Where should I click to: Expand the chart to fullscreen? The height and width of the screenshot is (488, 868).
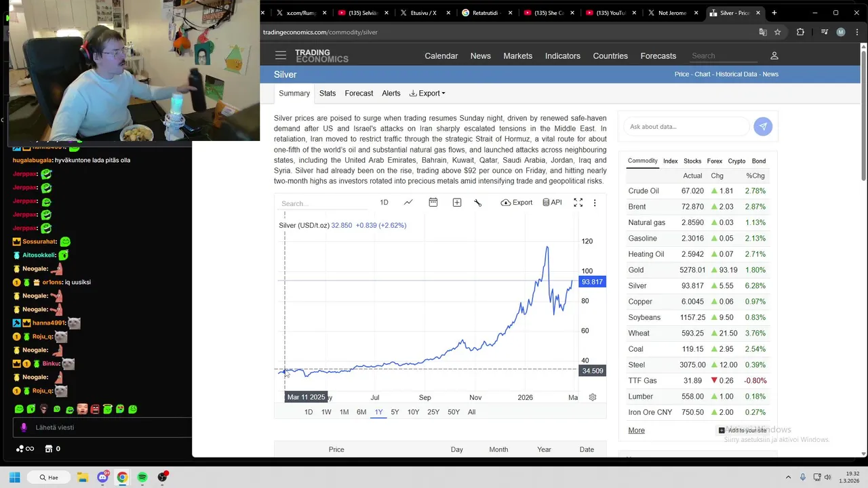[x=578, y=203]
